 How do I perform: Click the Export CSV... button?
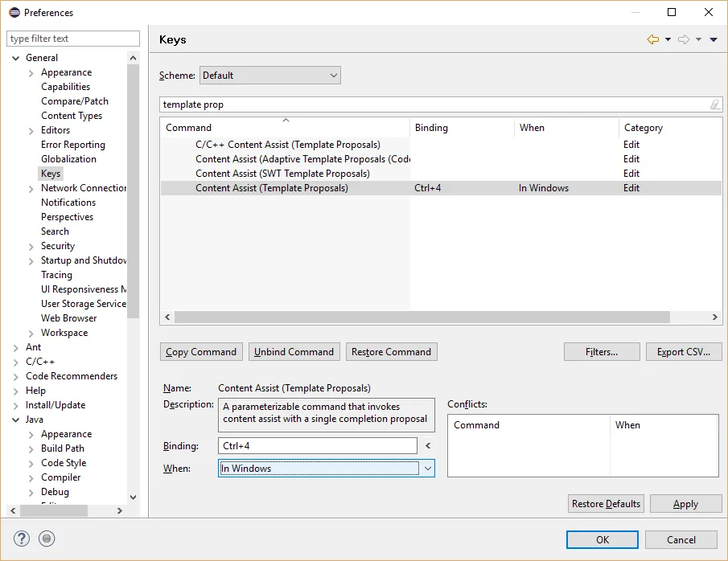click(684, 352)
